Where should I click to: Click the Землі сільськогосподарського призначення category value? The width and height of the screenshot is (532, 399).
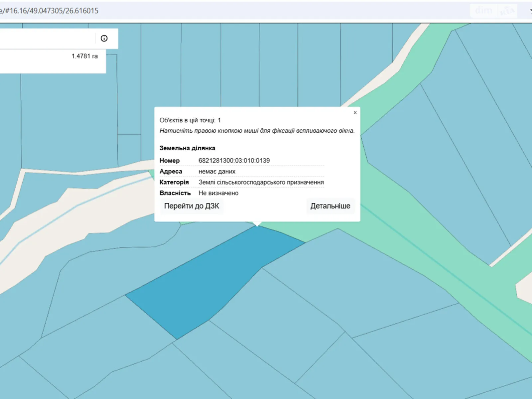click(261, 182)
